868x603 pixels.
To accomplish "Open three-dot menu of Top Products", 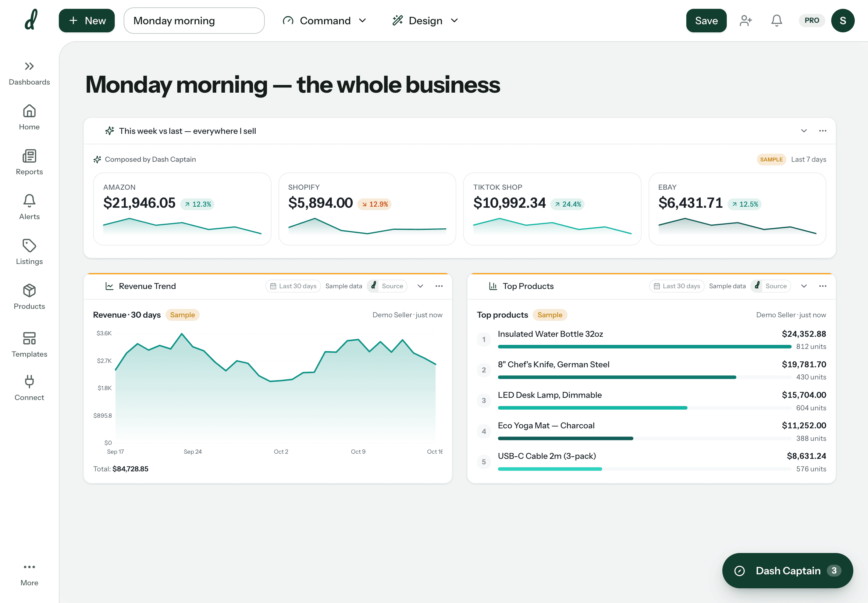I will click(823, 286).
